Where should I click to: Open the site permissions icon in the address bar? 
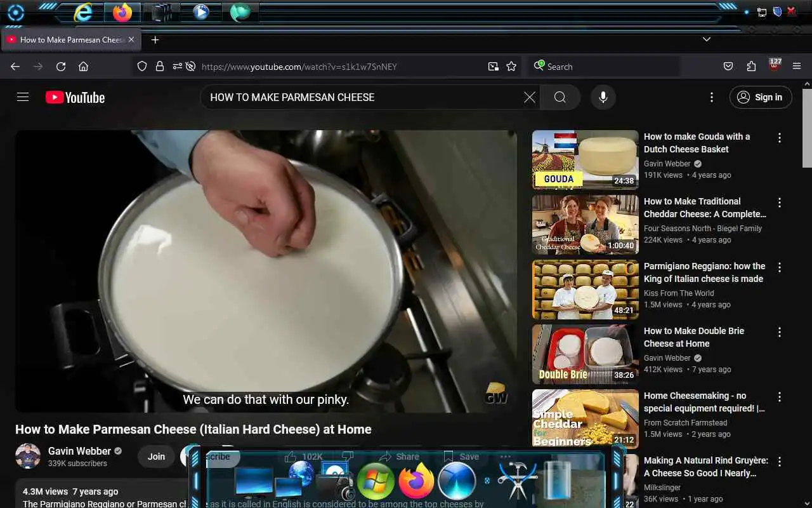pyautogui.click(x=176, y=67)
